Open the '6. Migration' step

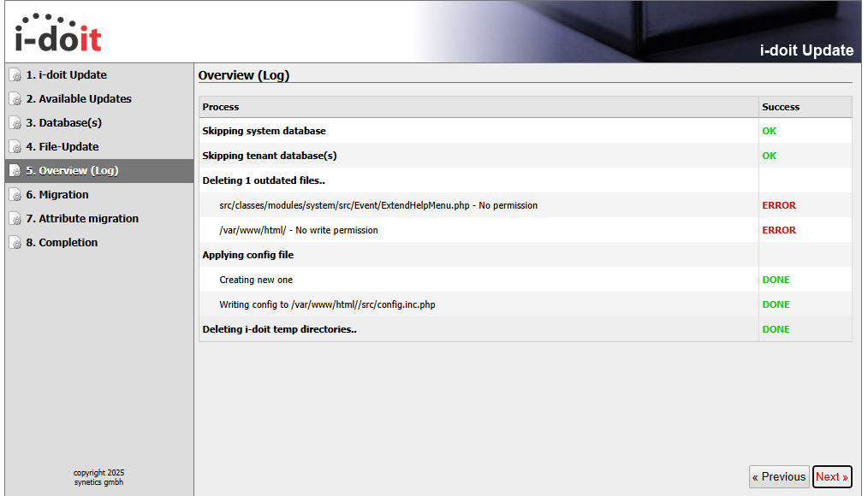click(x=63, y=195)
